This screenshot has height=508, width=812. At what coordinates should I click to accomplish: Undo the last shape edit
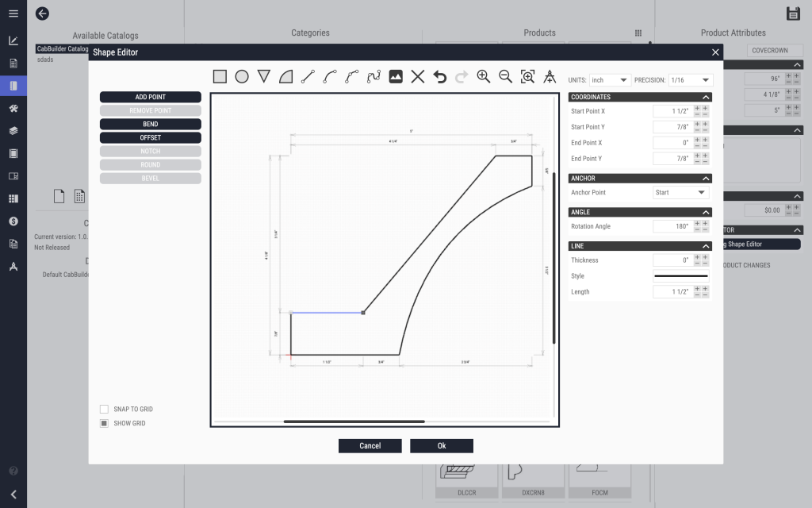(x=440, y=77)
